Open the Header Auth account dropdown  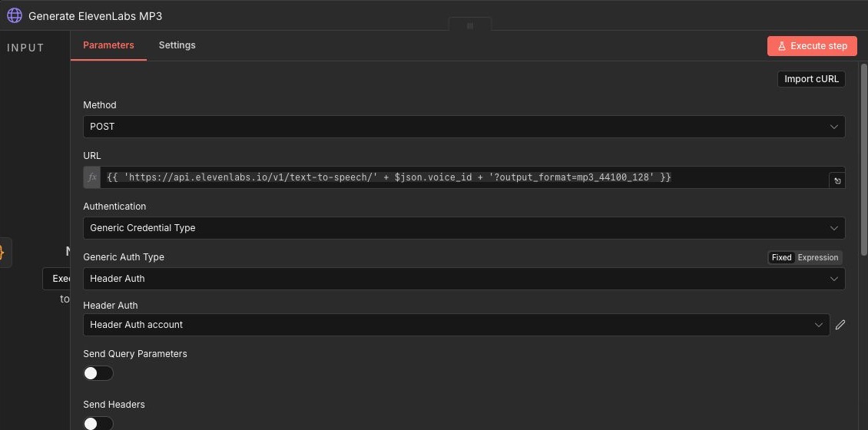point(456,325)
